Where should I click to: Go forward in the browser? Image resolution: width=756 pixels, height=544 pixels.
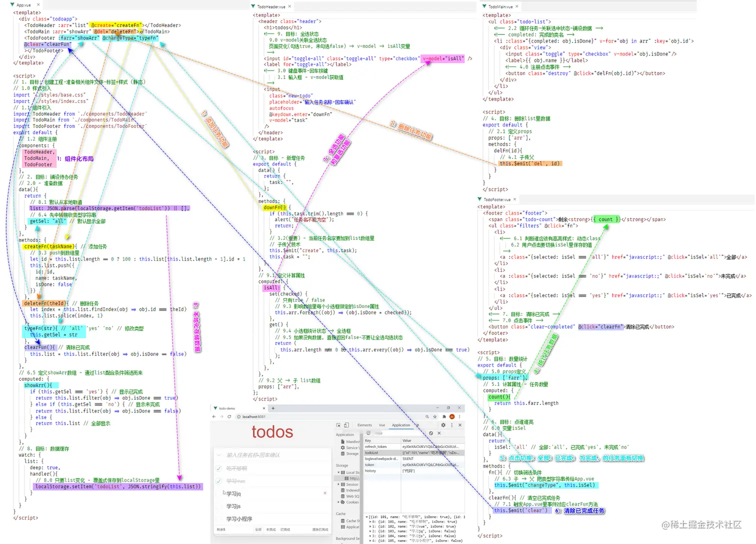coord(221,416)
